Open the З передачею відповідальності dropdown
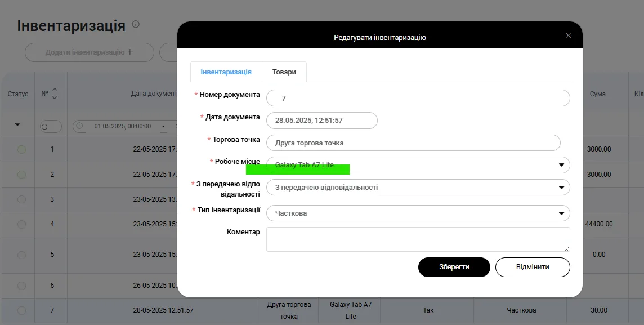644x325 pixels. click(x=561, y=188)
